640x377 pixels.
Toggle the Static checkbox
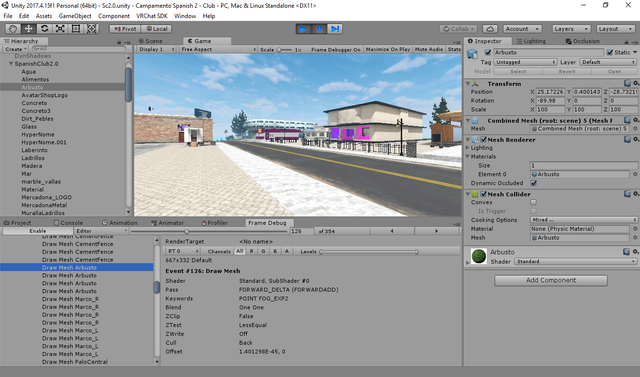pos(610,52)
